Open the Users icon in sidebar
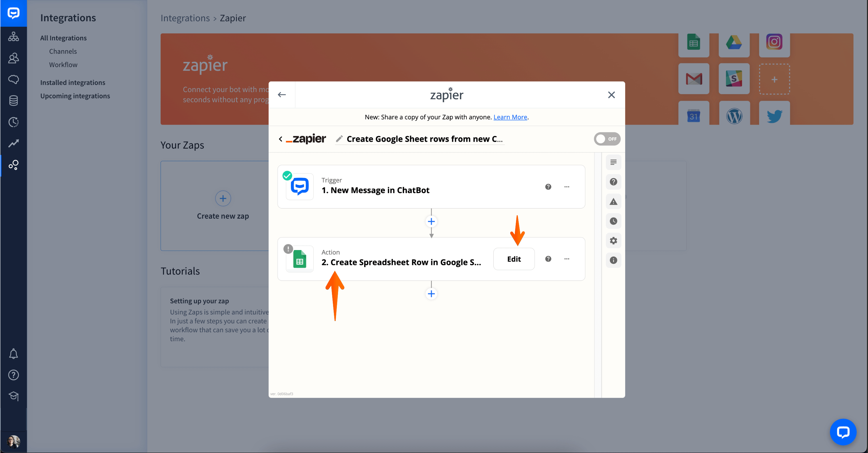Screen dimensions: 868x453 tap(13, 57)
